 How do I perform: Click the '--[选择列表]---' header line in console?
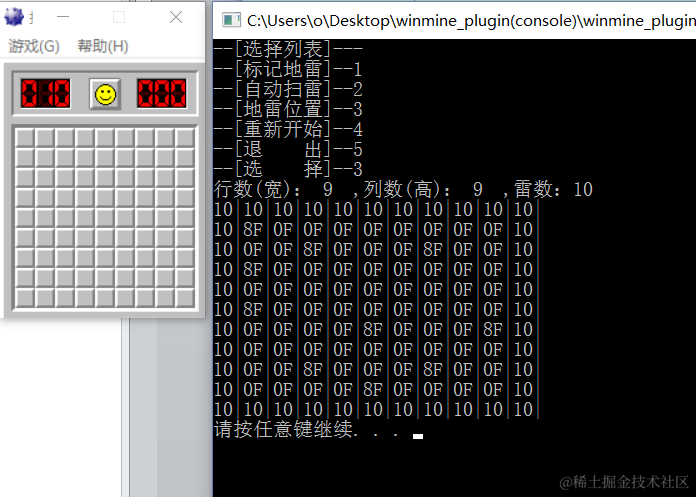[289, 49]
